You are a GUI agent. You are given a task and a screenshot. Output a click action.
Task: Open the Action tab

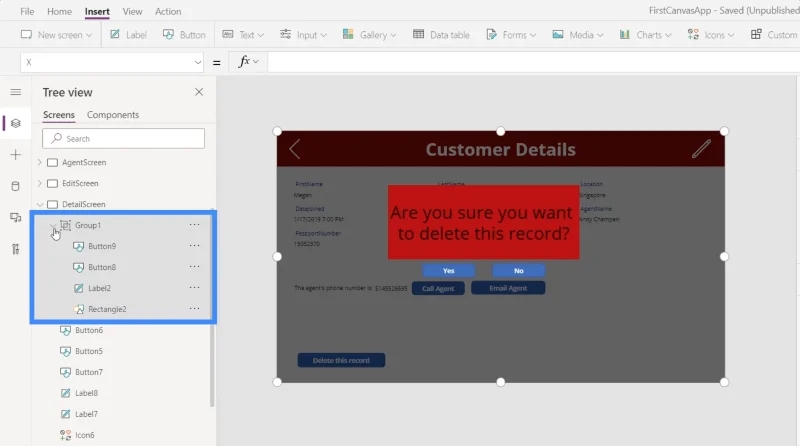tap(168, 11)
